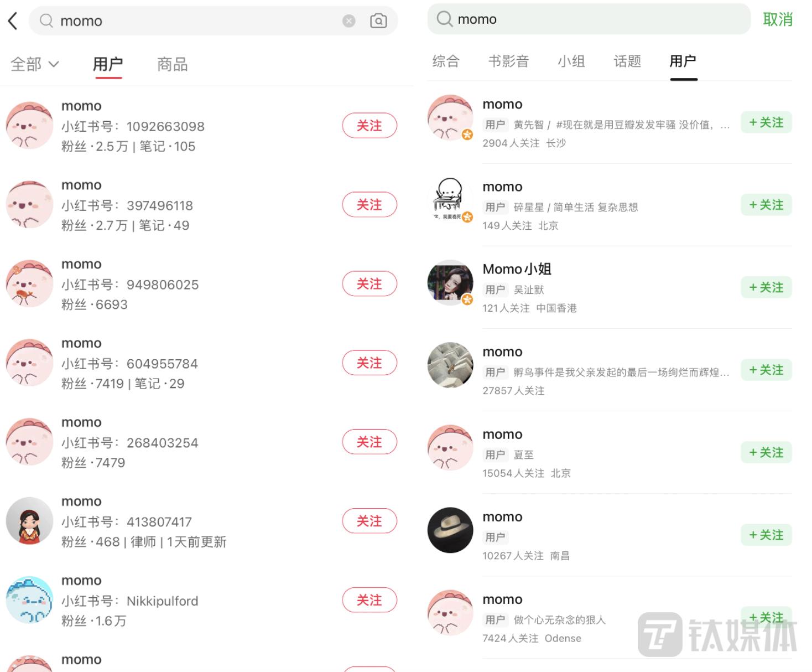The width and height of the screenshot is (812, 672).
Task: Open blue avatar of user Nikkipulford
Action: (x=29, y=600)
